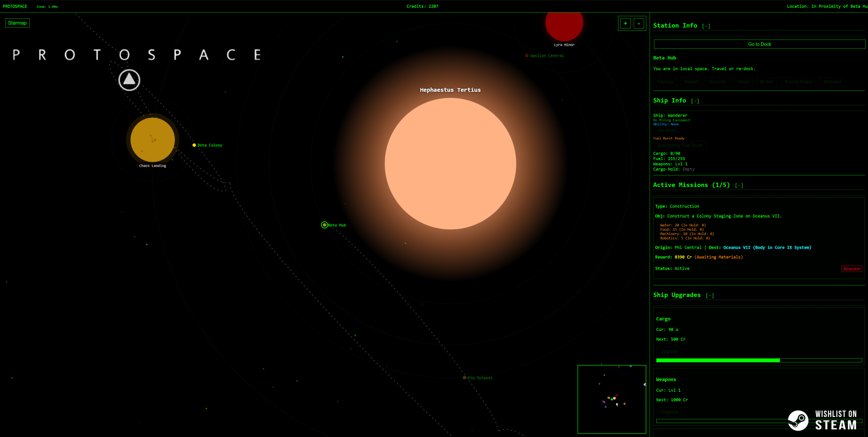This screenshot has height=437, width=868.
Task: Activate Emergency Fuel Burst
Action: pos(680,145)
